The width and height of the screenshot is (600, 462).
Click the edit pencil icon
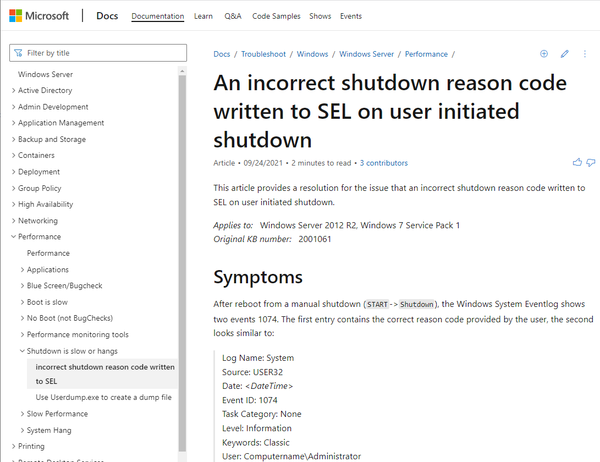click(x=564, y=54)
